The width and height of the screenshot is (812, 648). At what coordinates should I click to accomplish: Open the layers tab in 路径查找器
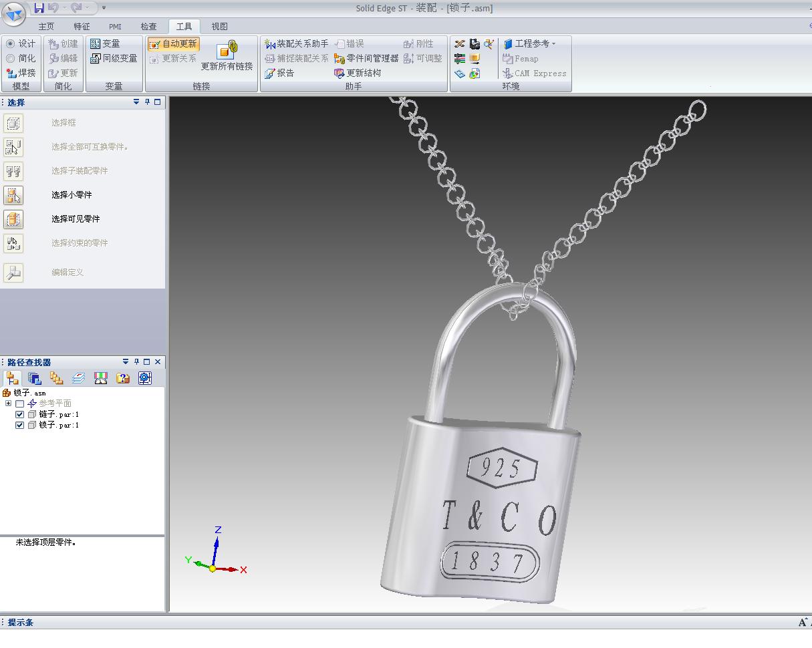coord(79,378)
